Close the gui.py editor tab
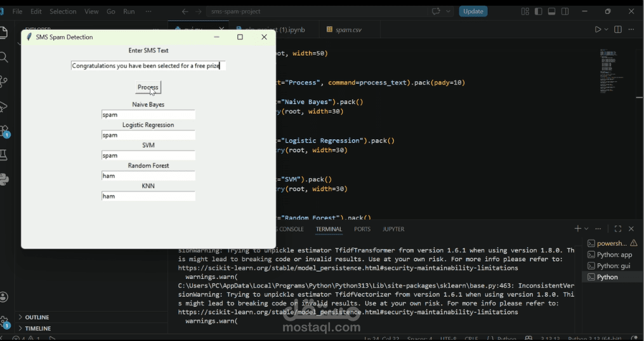 click(221, 29)
